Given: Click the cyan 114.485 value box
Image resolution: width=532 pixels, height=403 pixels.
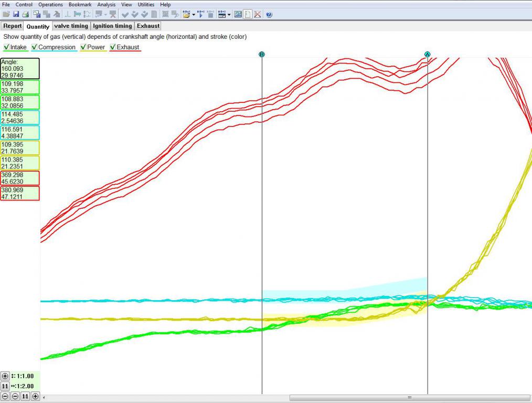Looking at the screenshot, I should pyautogui.click(x=20, y=118).
